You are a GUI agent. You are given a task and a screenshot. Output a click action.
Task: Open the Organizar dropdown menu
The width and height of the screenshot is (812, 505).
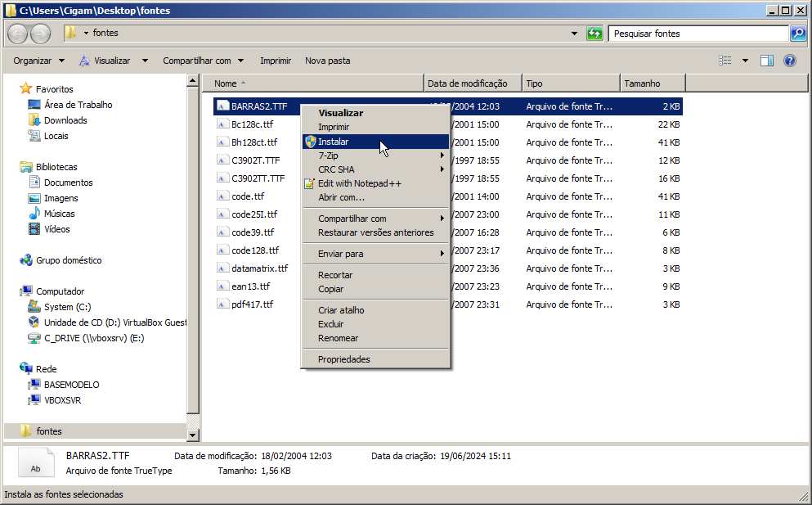(x=38, y=61)
